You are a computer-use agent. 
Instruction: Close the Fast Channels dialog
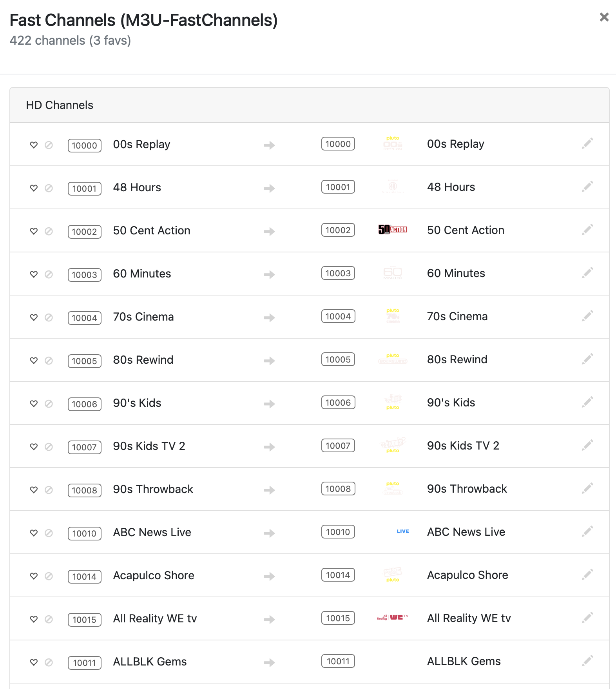[604, 17]
